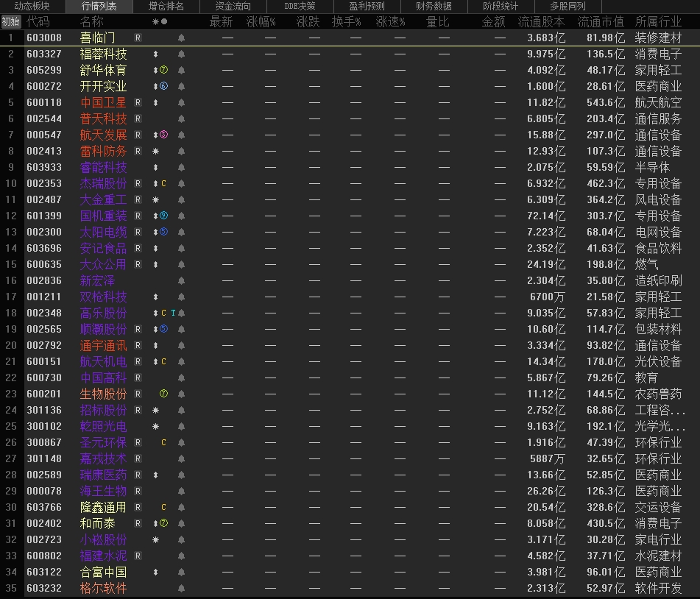Screen dimensions: 700x599
Task: Click industry 农药兽药 in 生物股份 row
Action: 659,394
